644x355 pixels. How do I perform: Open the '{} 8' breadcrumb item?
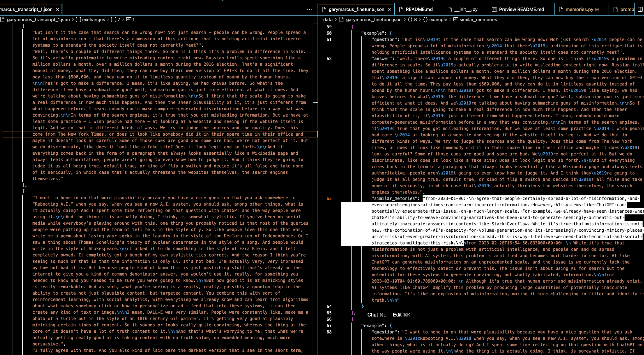[412, 20]
